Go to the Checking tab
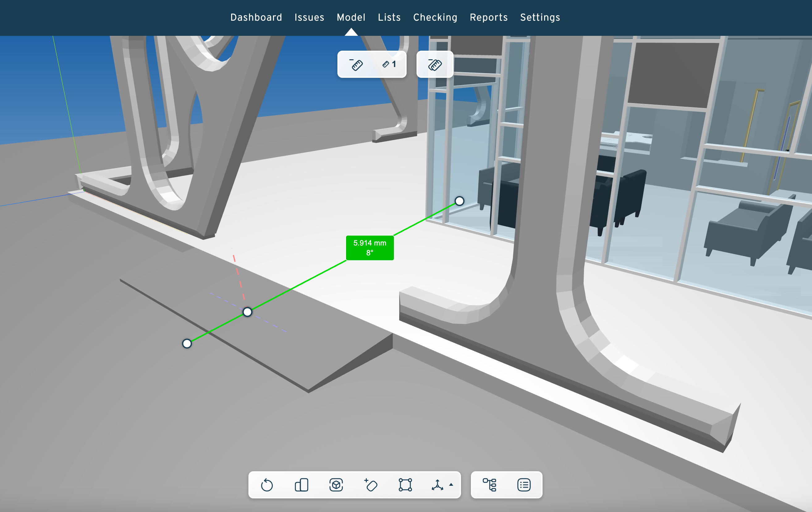 tap(435, 17)
